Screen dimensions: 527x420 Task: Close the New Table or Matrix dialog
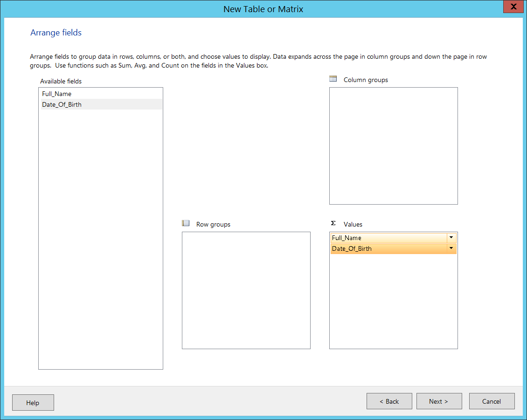coord(513,7)
